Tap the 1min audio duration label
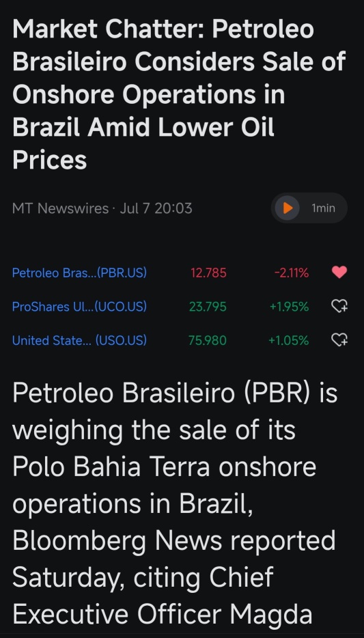The height and width of the screenshot is (638, 364). [323, 208]
